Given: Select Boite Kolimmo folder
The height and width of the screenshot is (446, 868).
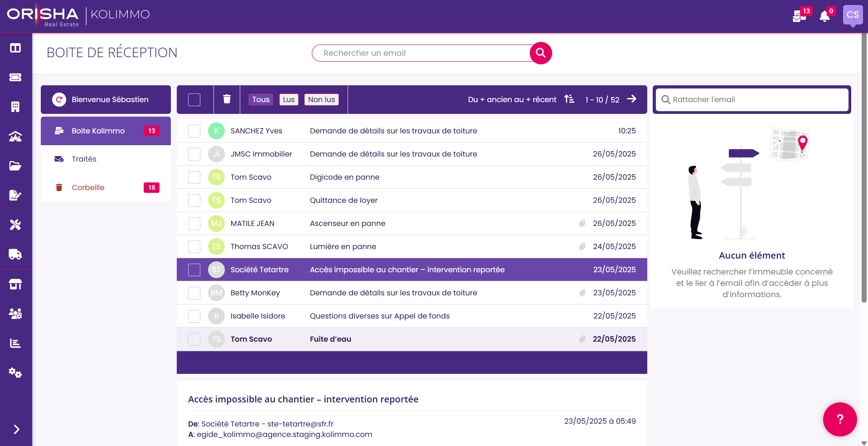Looking at the screenshot, I should click(106, 131).
